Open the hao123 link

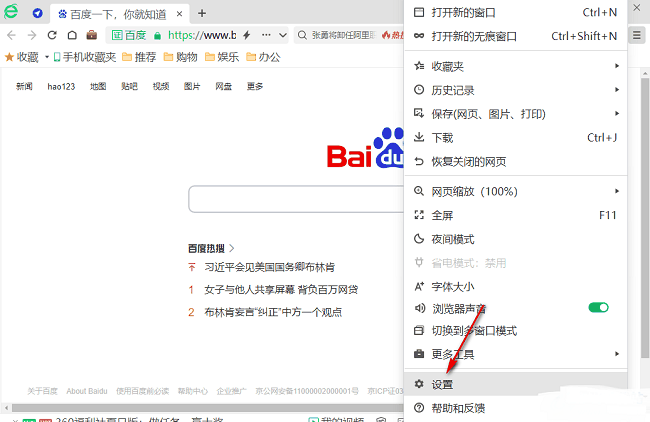point(61,86)
